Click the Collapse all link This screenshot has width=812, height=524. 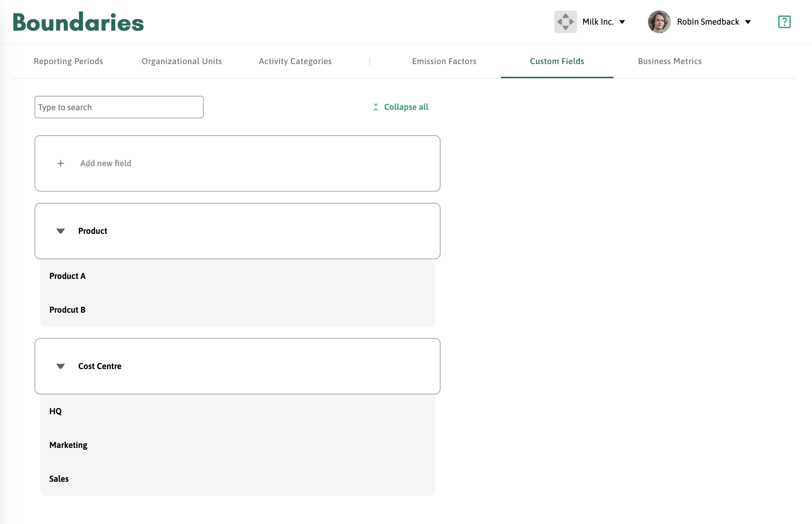click(406, 107)
